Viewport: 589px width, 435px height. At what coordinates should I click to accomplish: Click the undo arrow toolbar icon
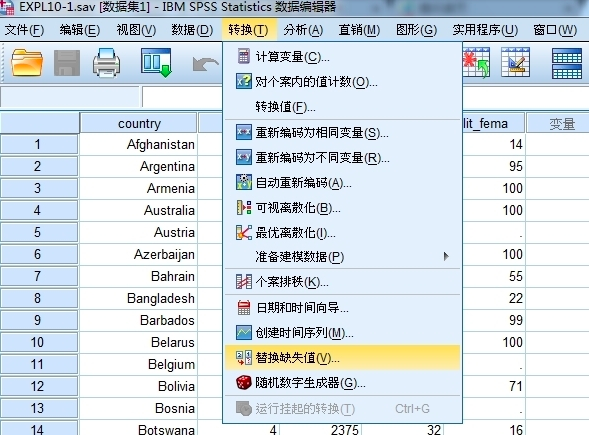pyautogui.click(x=205, y=64)
